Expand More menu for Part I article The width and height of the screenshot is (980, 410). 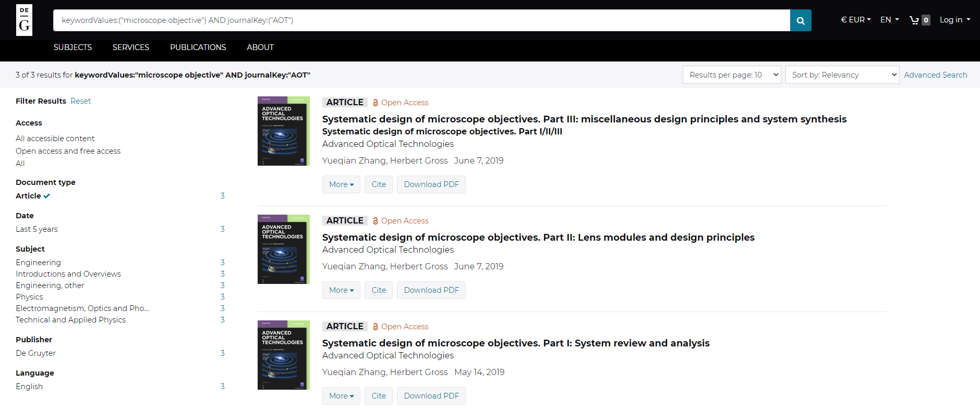click(341, 396)
